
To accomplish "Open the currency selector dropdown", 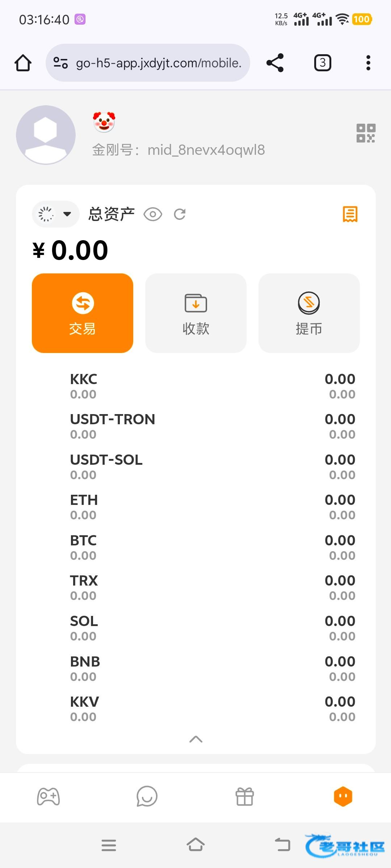I will [x=55, y=214].
